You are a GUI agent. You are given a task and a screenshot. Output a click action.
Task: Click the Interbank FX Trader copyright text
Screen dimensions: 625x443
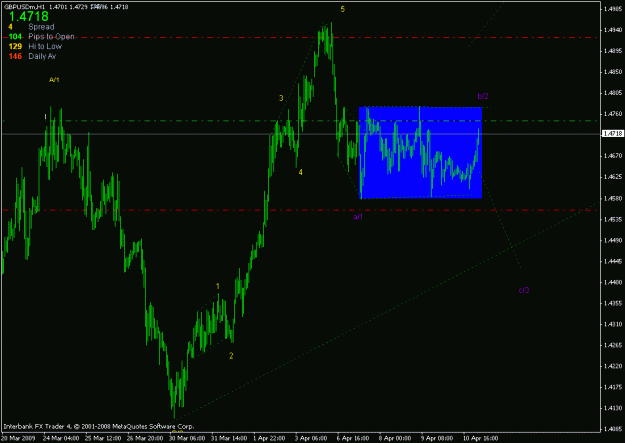click(x=98, y=427)
